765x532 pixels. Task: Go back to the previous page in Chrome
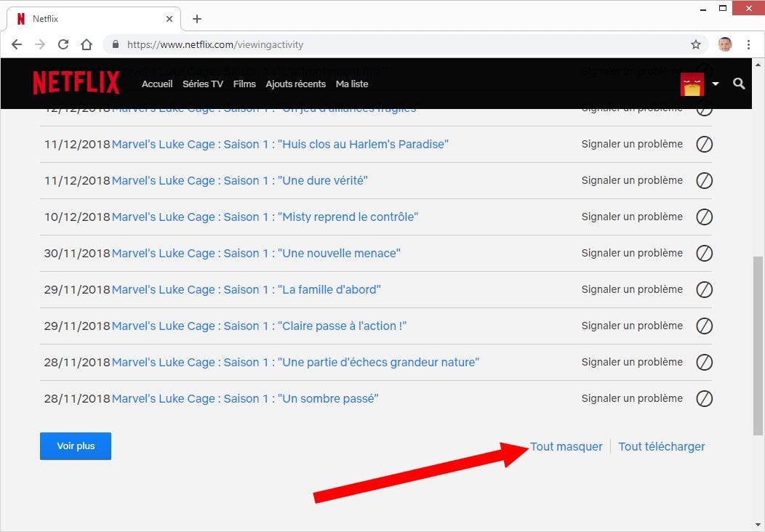pos(17,45)
